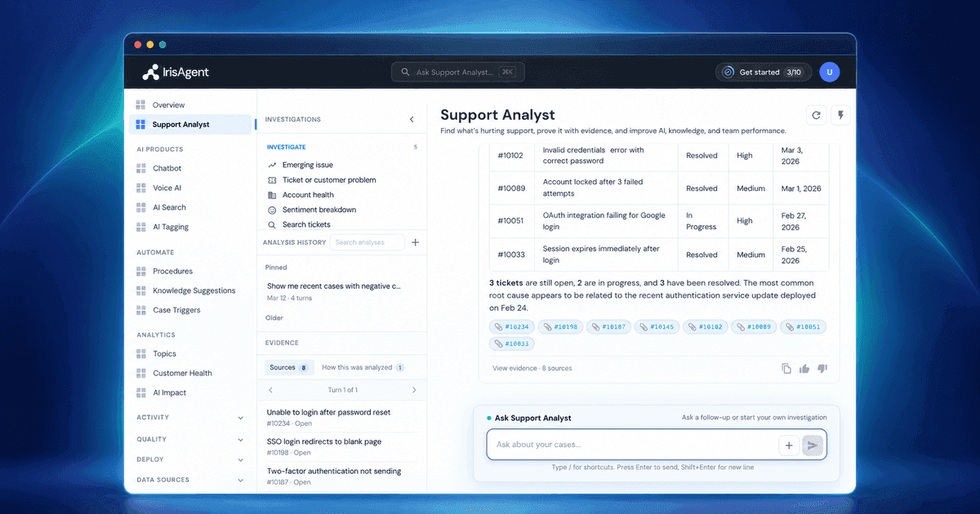This screenshot has width=980, height=514.
Task: Click the Customer Health icon
Action: pyautogui.click(x=140, y=373)
